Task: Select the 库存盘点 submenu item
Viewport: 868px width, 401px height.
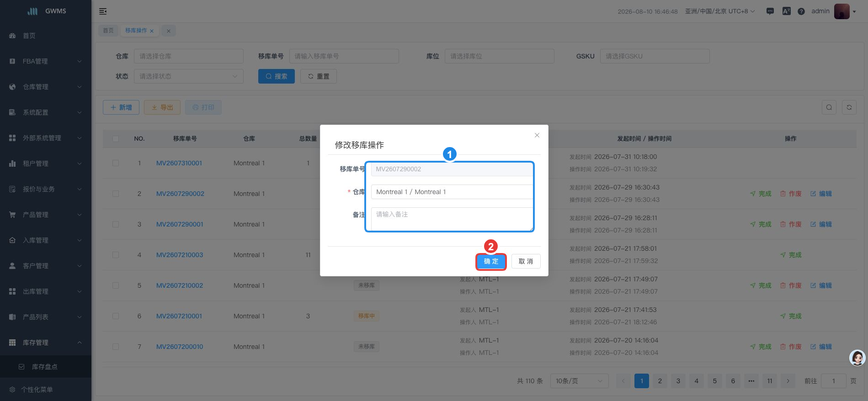Action: pyautogui.click(x=46, y=367)
